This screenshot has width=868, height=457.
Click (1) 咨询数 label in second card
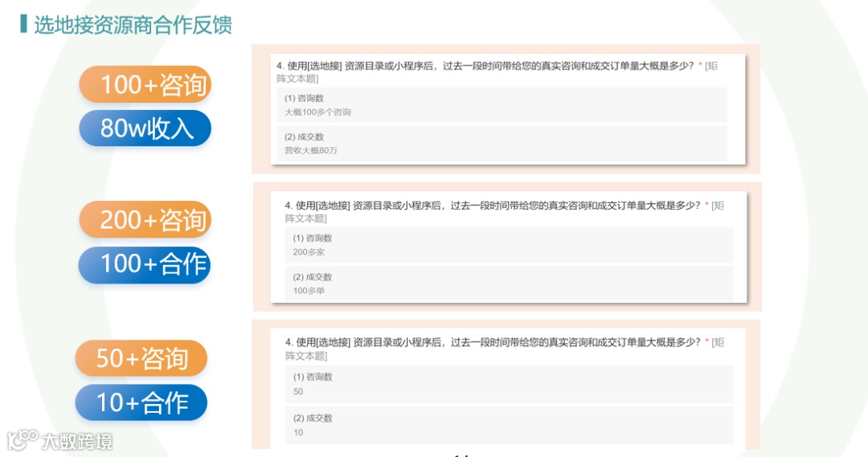coord(312,239)
